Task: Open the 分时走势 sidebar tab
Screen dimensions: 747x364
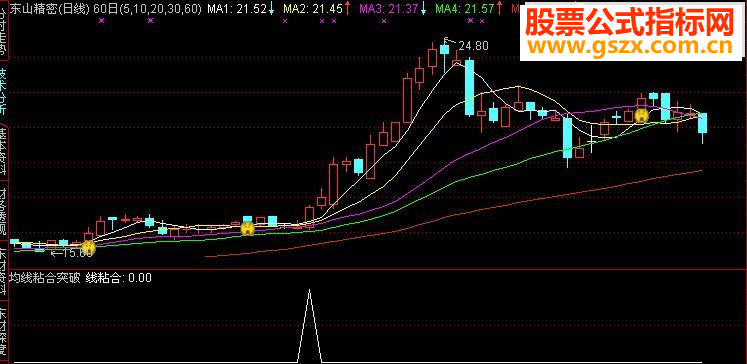Action: [4, 30]
